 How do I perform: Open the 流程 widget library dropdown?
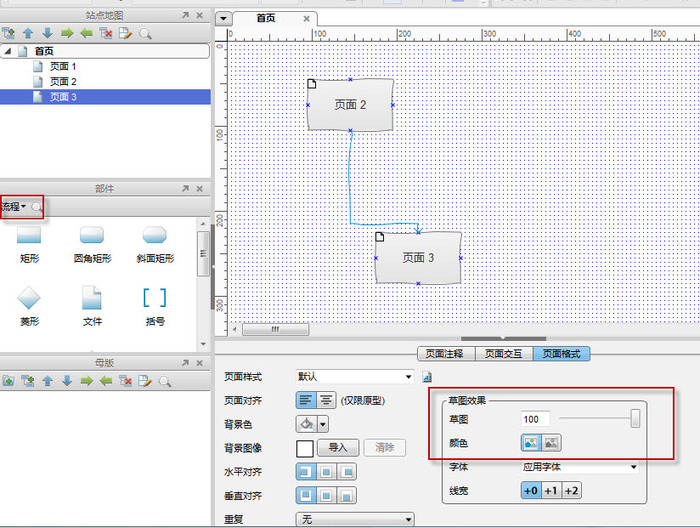coord(14,207)
